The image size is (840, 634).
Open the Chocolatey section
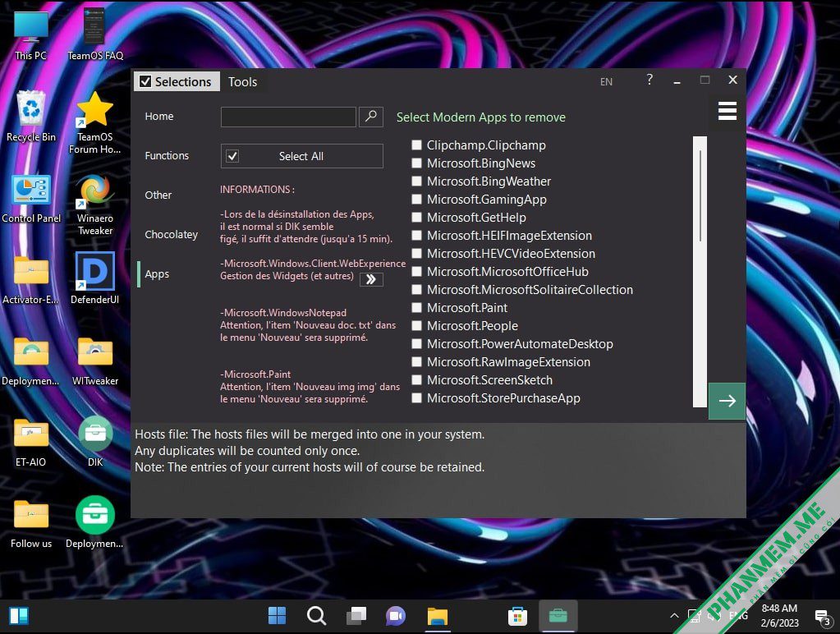(x=171, y=234)
